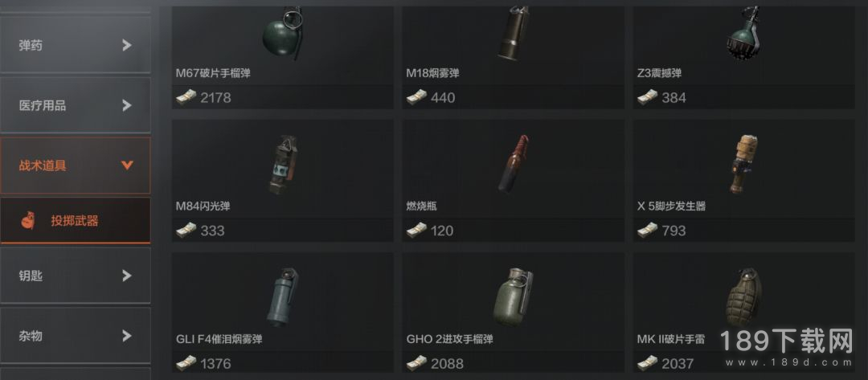Click the 2178 price of M67
The image size is (868, 380).
point(215,98)
